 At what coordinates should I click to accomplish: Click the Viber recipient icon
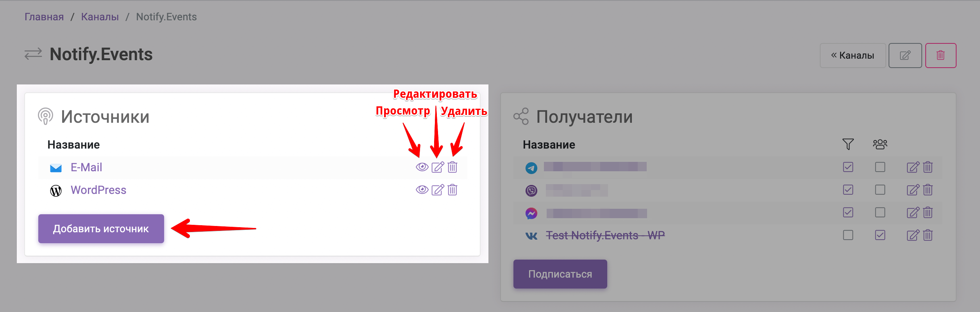531,191
